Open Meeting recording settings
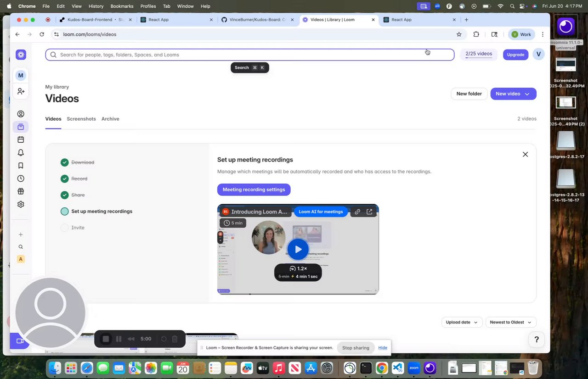 254,189
